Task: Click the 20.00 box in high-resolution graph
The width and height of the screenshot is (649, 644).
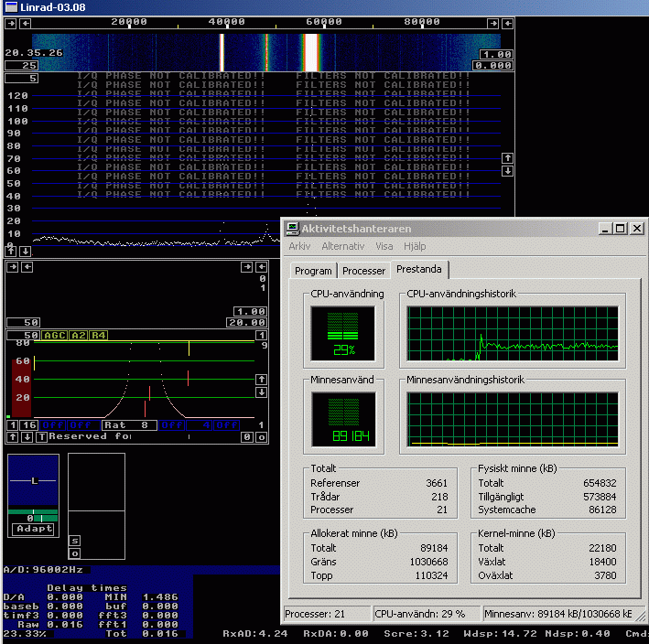Action: 246,322
